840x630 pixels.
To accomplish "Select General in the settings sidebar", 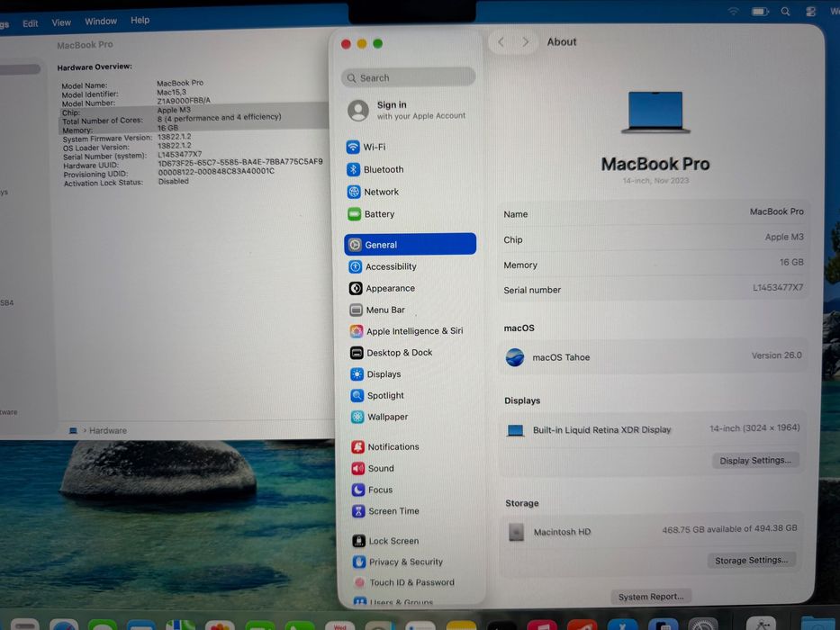I will click(x=410, y=244).
